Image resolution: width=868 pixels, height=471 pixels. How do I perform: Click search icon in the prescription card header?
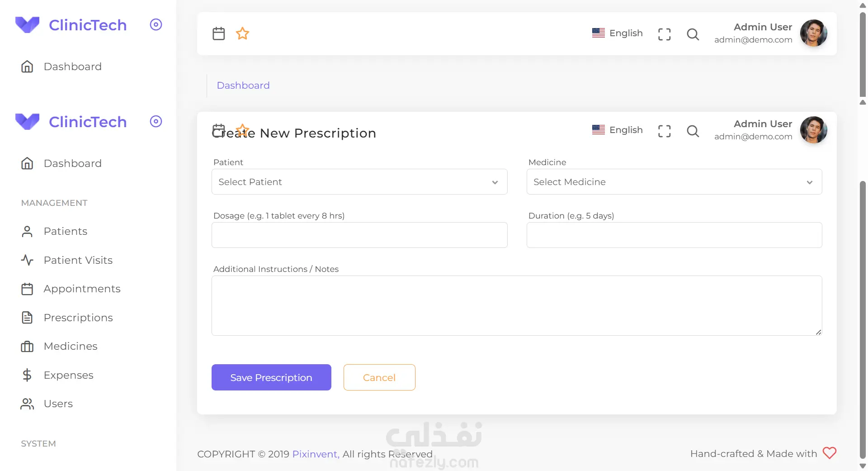693,131
